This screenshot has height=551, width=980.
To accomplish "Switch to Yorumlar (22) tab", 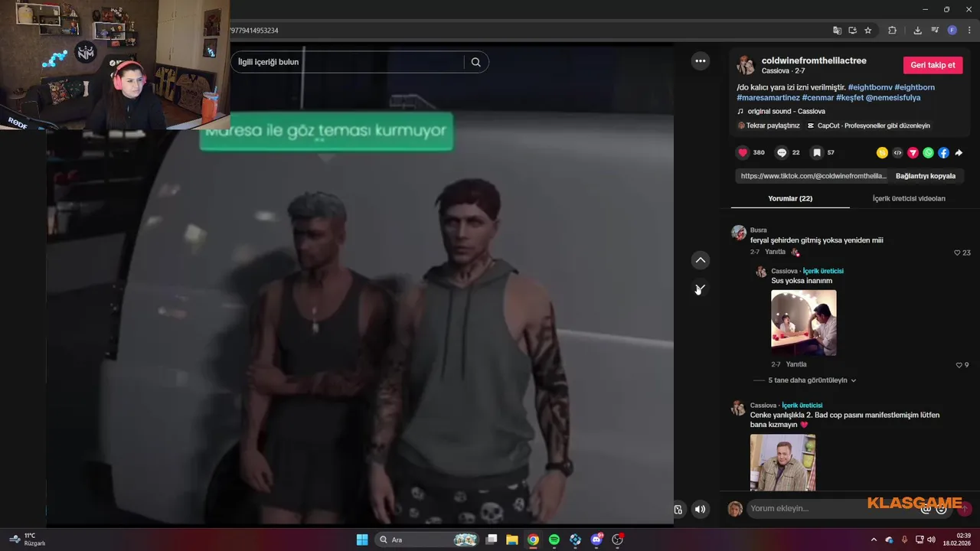I will pyautogui.click(x=790, y=198).
